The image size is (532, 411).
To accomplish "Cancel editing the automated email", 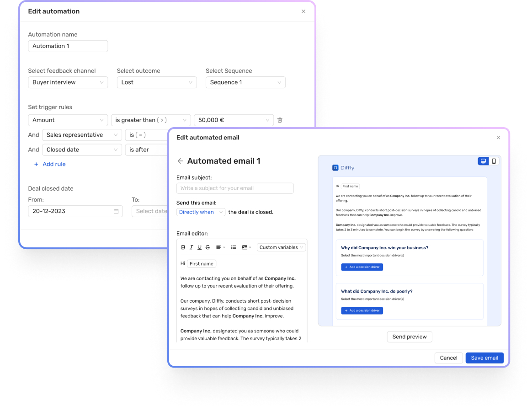I will pyautogui.click(x=448, y=358).
